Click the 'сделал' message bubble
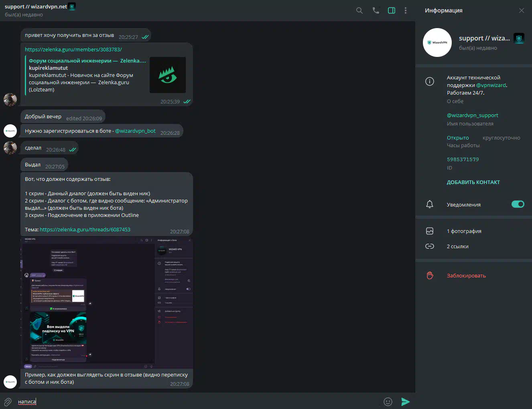The width and height of the screenshot is (532, 409). coord(49,148)
